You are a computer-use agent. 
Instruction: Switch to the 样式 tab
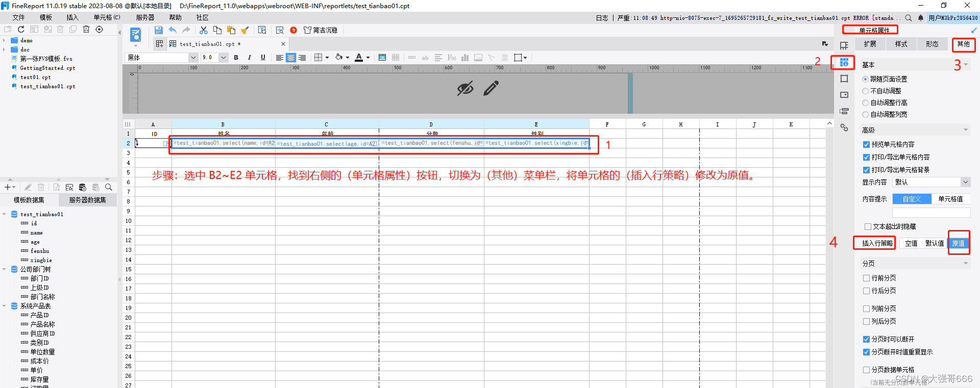point(901,44)
